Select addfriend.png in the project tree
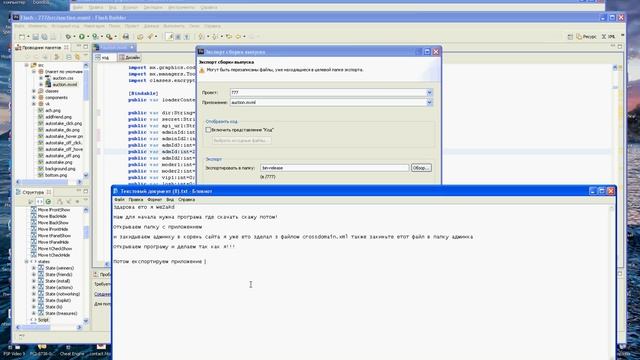 (x=58, y=117)
